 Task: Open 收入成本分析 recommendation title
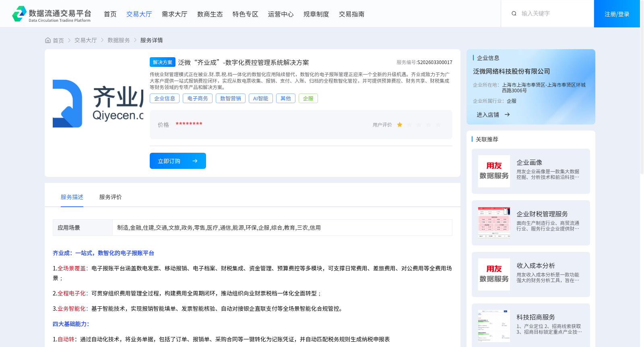click(x=536, y=266)
